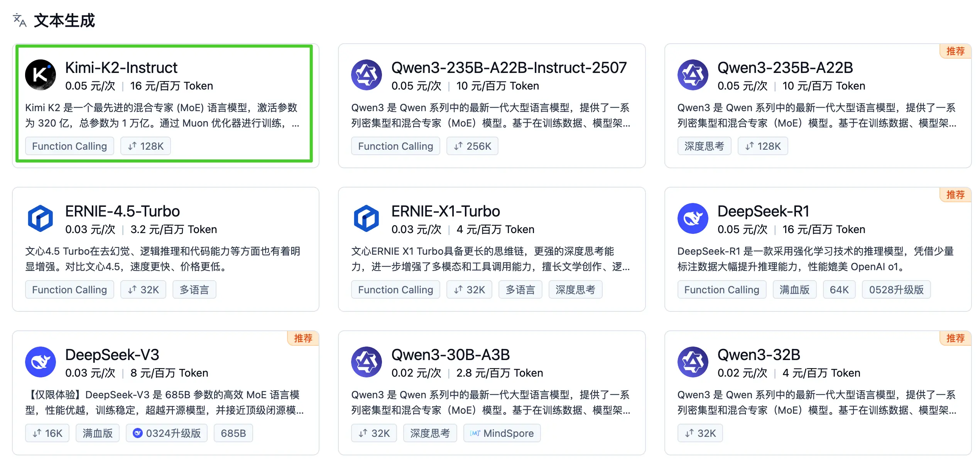980x460 pixels.
Task: Click price '0.05 元/次' on Kimi-K2-Instruct
Action: pos(90,86)
